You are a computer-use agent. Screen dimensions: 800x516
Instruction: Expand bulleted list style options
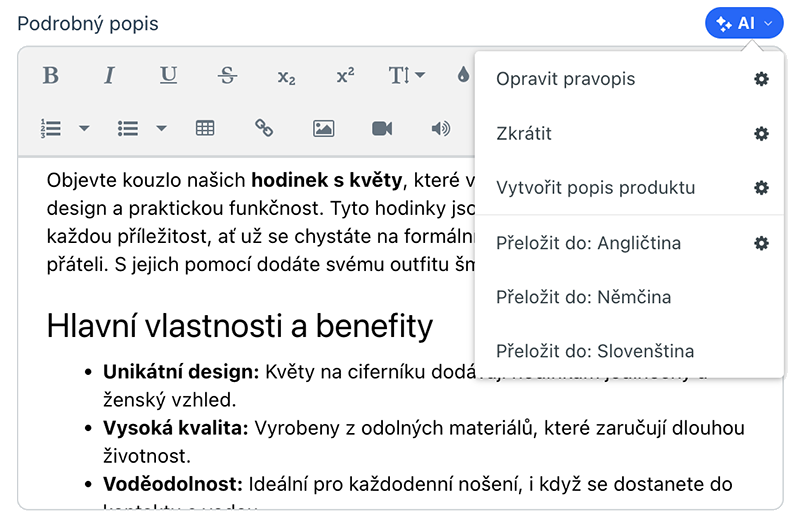(x=161, y=128)
